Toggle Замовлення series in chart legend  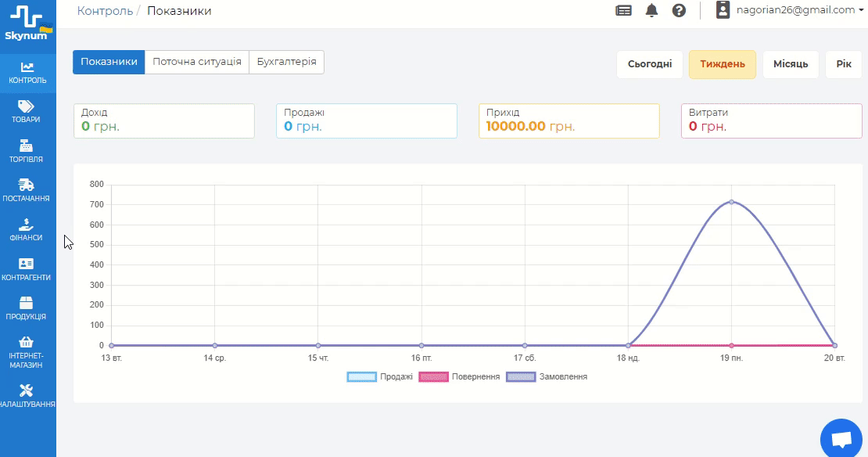pyautogui.click(x=521, y=376)
